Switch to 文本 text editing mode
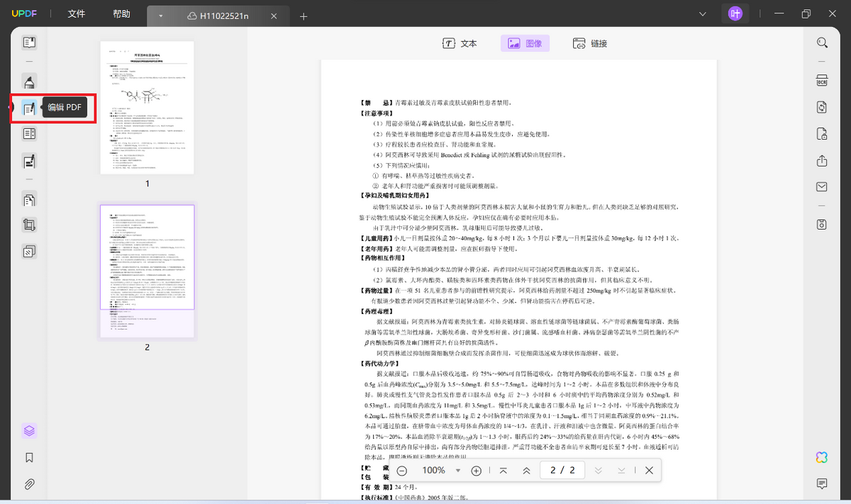Viewport: 851px width, 504px height. [x=460, y=43]
